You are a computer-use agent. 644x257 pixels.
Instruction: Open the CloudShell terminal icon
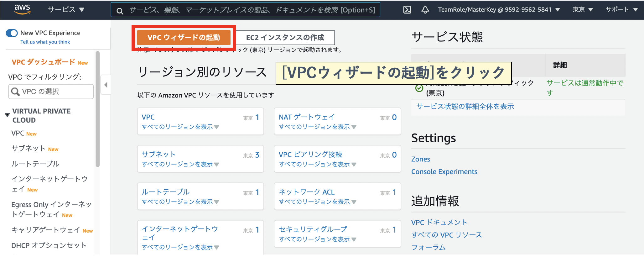pos(407,10)
